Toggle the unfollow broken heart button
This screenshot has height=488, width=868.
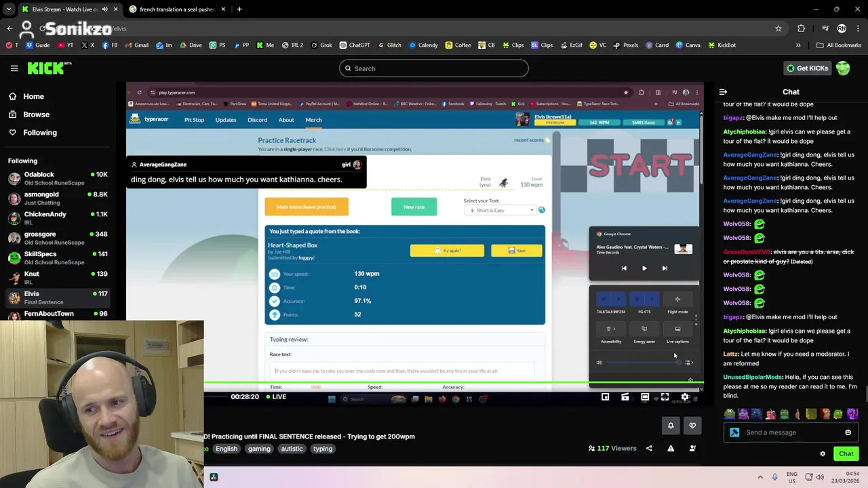(692, 426)
